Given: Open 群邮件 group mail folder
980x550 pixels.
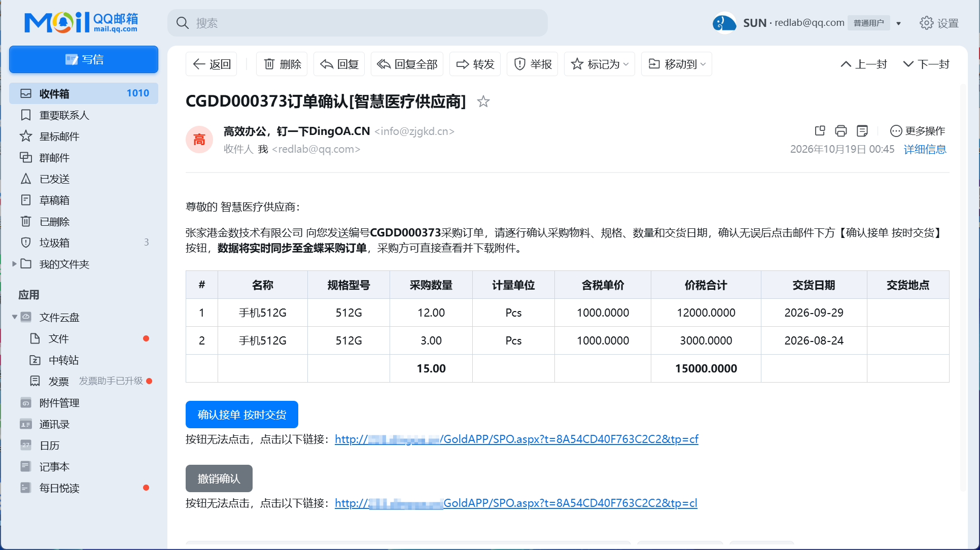Looking at the screenshot, I should [x=84, y=158].
